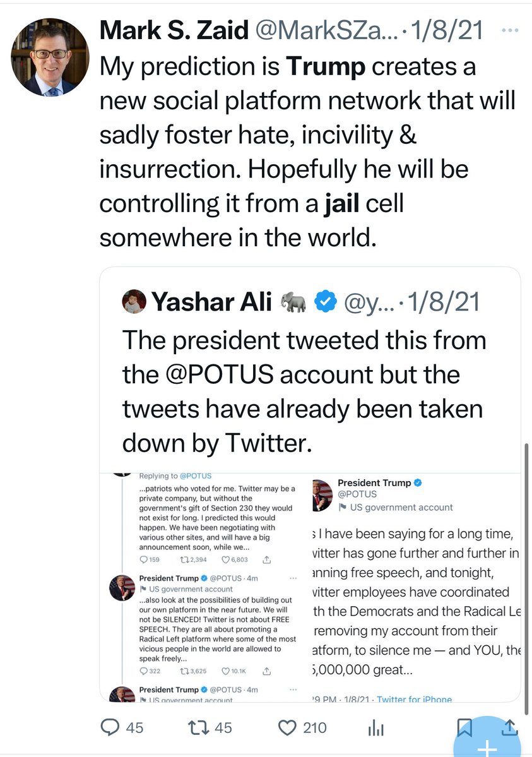Like the tweet with the heart icon

(x=288, y=728)
